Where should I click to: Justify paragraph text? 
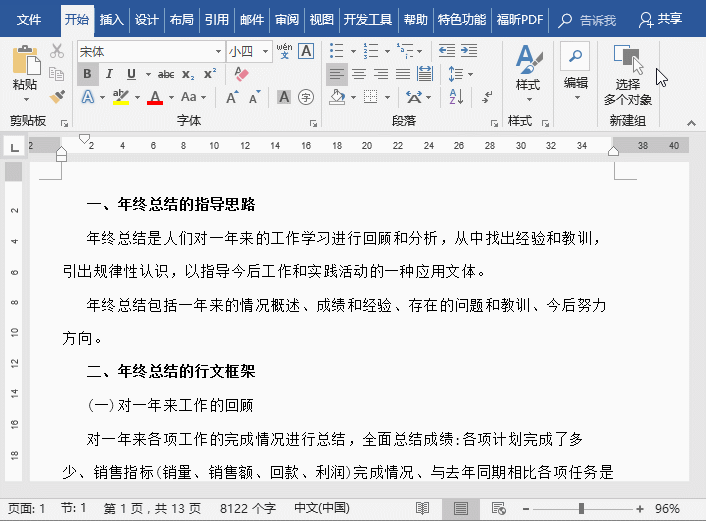pyautogui.click(x=403, y=74)
